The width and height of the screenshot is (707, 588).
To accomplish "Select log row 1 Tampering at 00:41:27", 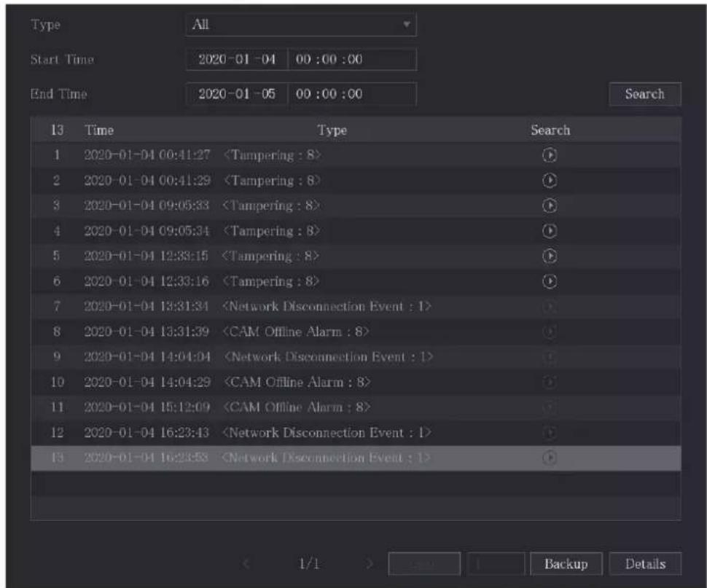I will coord(356,155).
